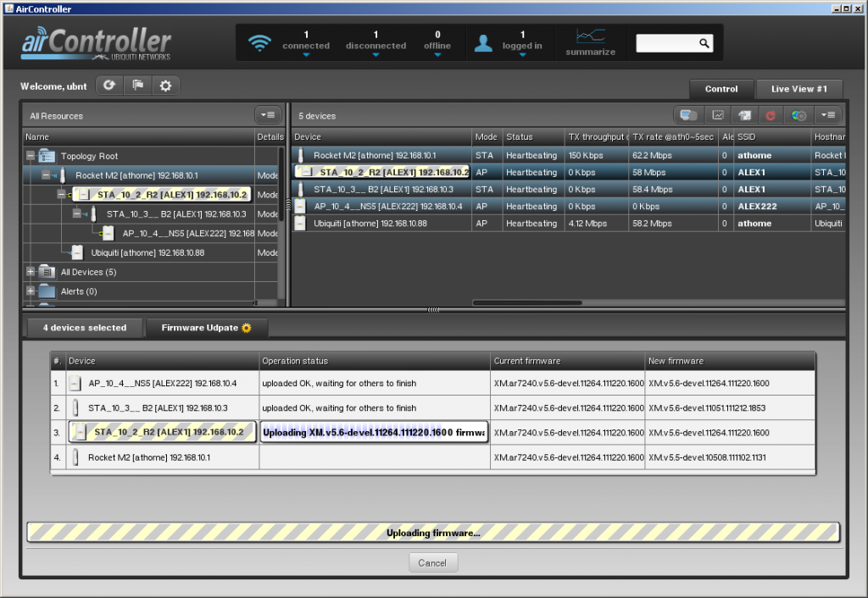Click the search magnifier icon

click(x=704, y=43)
